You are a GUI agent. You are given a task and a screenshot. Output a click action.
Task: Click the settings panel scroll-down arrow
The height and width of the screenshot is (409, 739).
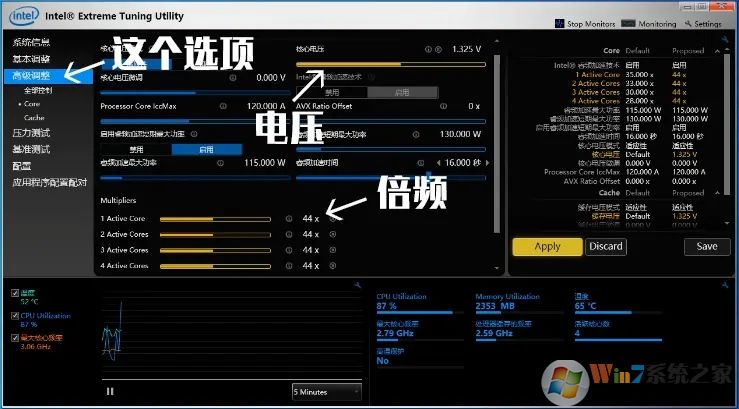[496, 268]
